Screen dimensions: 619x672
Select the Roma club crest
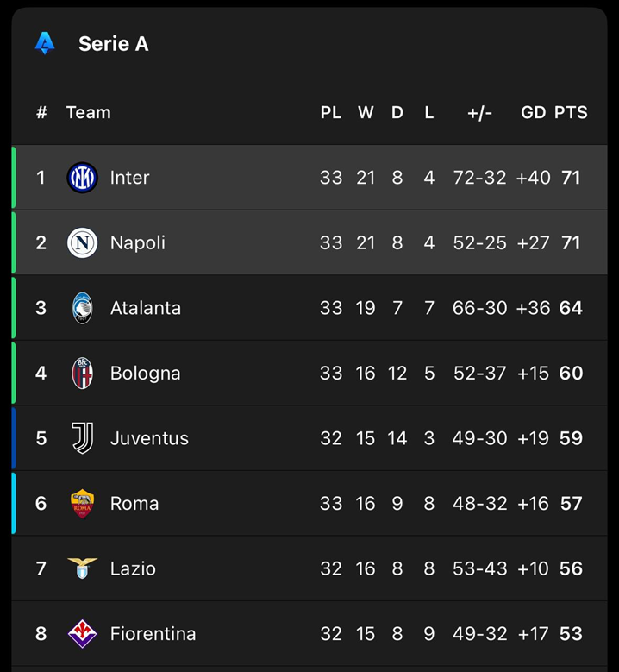82,504
